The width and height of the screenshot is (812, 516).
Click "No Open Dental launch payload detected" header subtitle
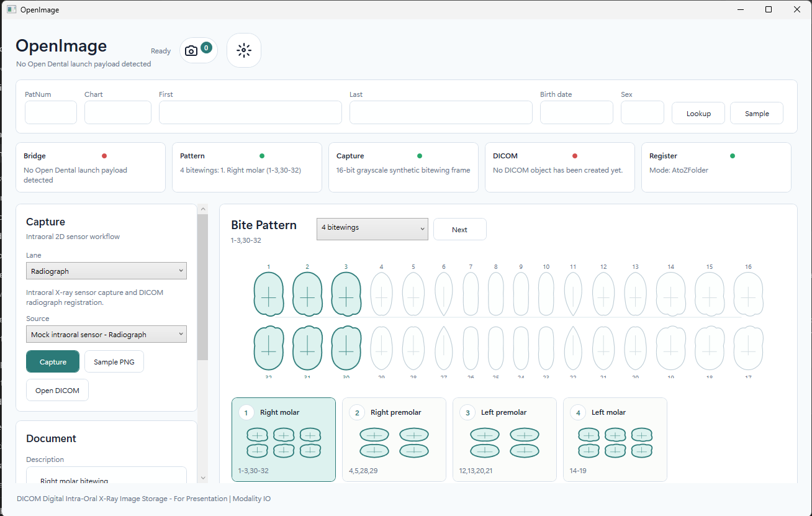click(84, 64)
